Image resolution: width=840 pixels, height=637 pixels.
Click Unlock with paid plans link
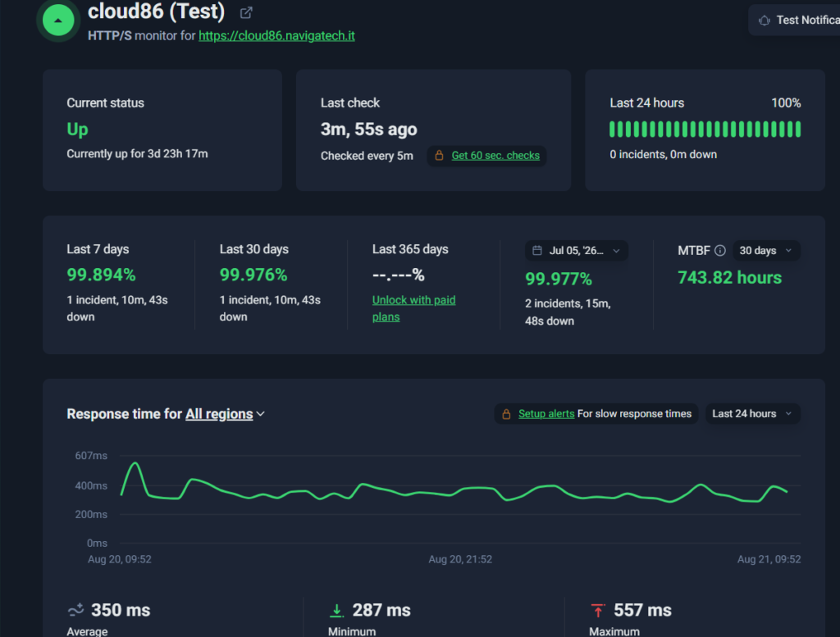(x=413, y=308)
